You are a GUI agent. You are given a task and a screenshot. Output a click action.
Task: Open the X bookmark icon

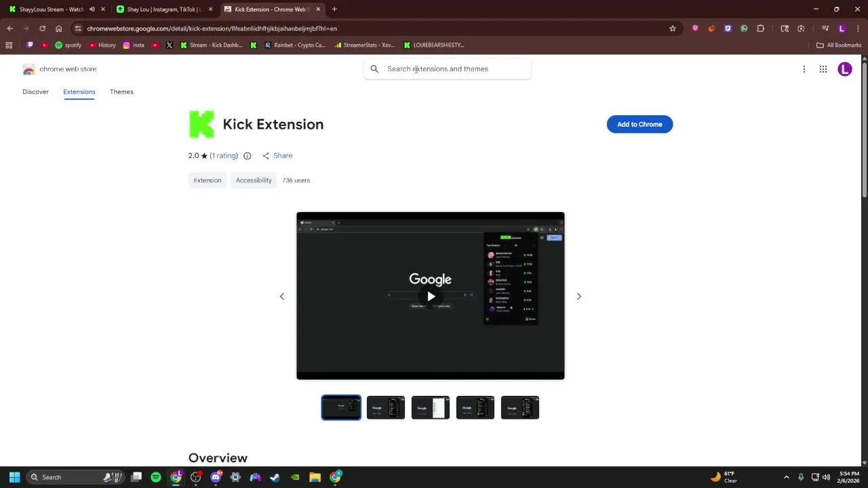[x=170, y=45]
